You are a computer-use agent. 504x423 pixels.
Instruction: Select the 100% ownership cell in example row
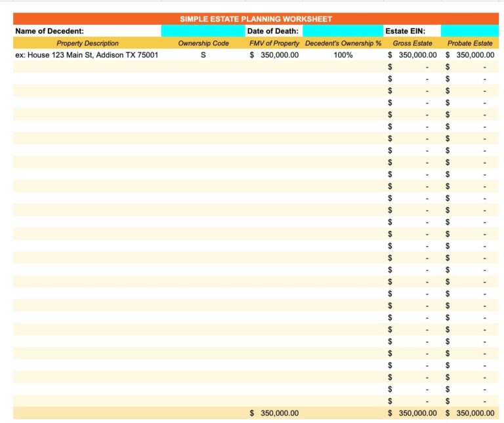[x=343, y=55]
